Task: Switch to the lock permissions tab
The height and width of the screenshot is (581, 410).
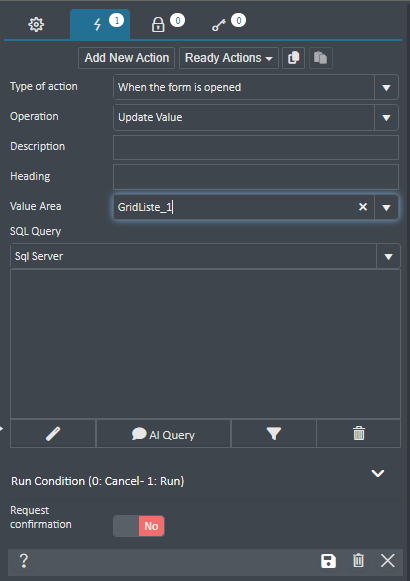Action: [158, 24]
